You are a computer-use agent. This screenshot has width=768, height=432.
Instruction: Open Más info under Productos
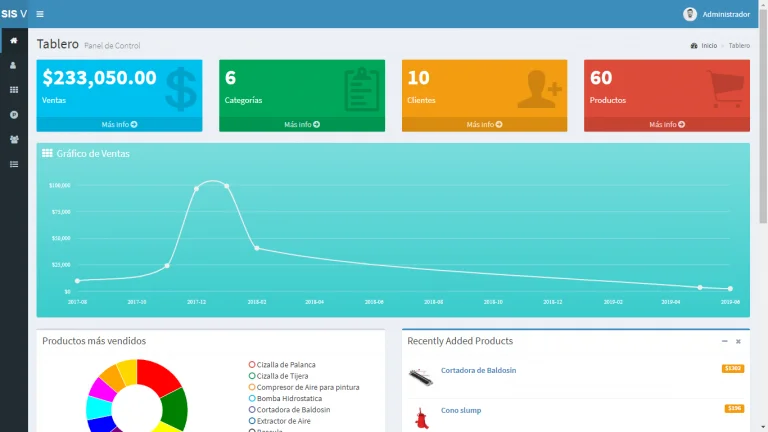667,124
